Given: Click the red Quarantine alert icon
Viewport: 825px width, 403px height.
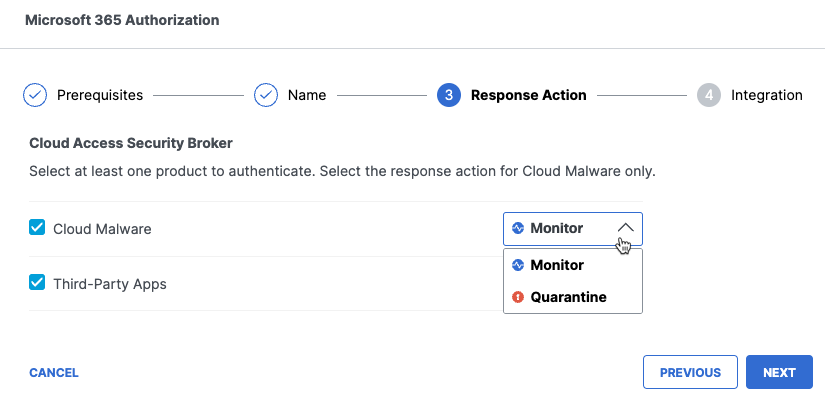Looking at the screenshot, I should coord(518,297).
